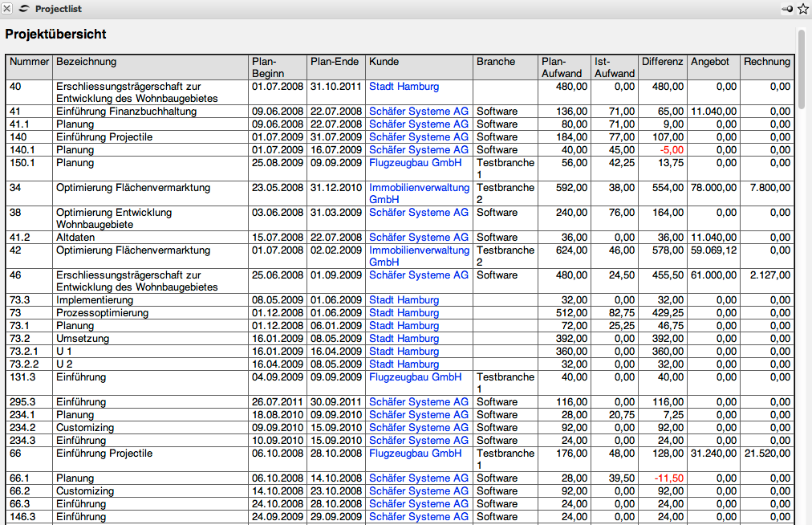Select the Nummer column header
812x525 pixels.
tap(30, 62)
